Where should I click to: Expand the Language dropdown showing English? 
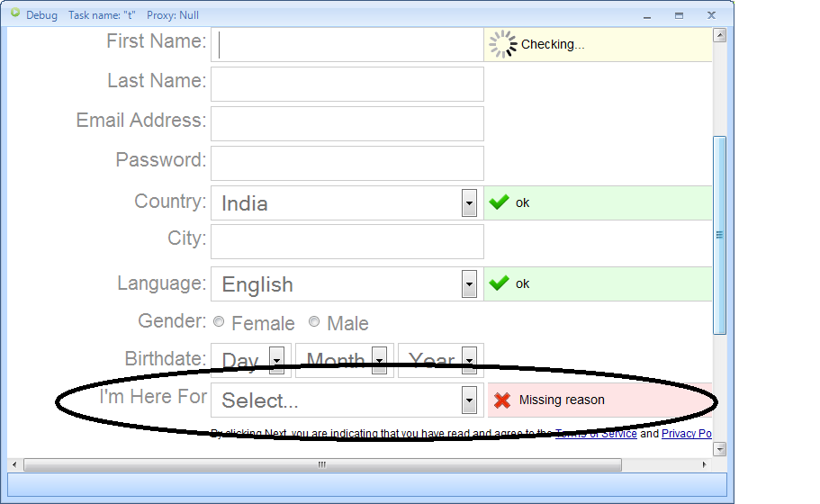(x=469, y=284)
